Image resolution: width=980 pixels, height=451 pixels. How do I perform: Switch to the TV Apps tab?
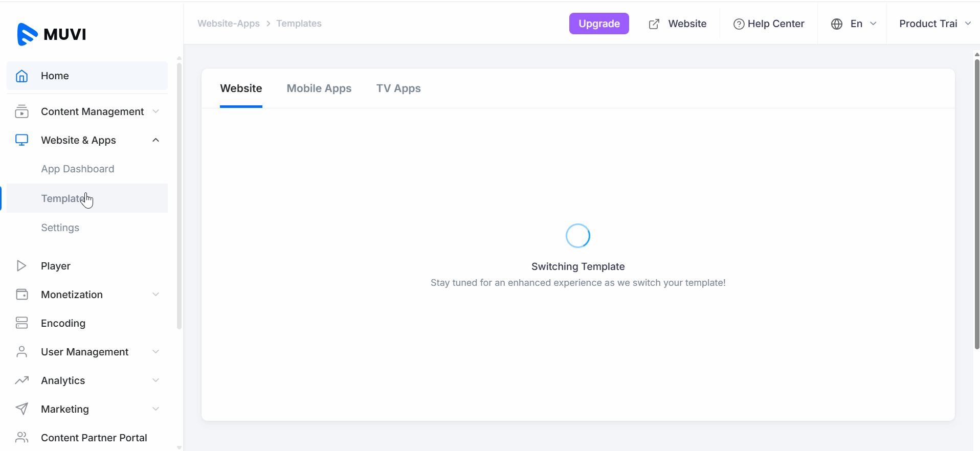pyautogui.click(x=398, y=88)
